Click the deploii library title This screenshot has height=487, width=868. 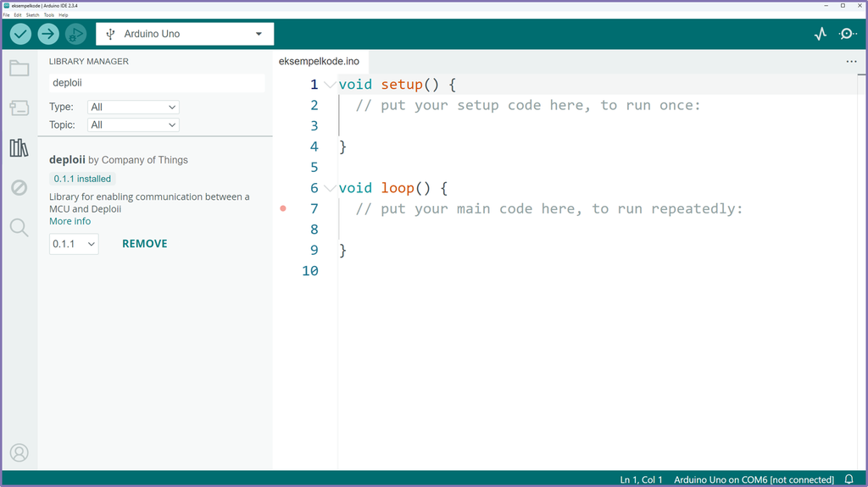click(x=67, y=160)
